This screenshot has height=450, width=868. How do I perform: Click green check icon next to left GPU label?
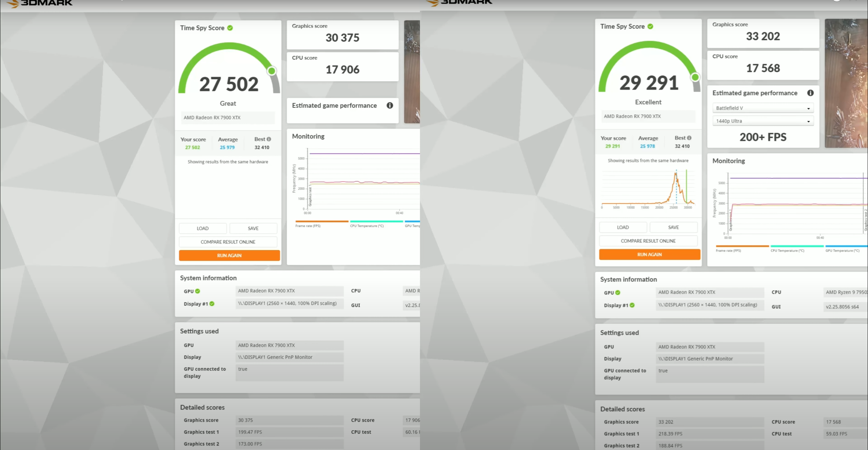click(x=198, y=291)
